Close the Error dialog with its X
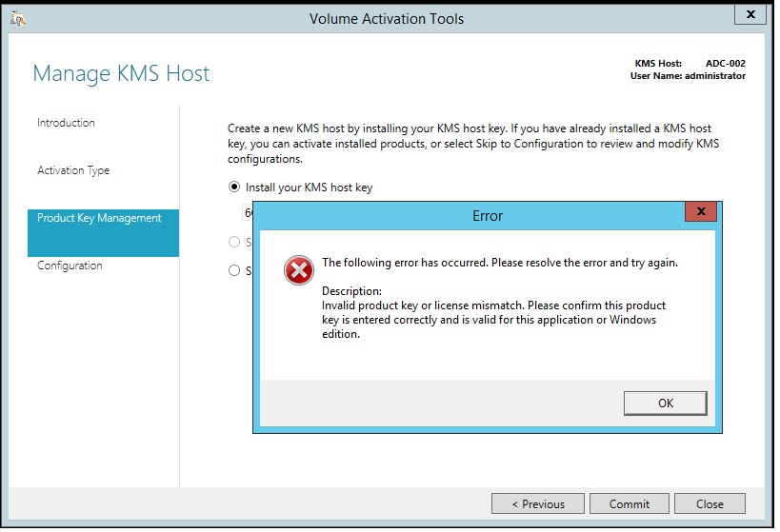 click(x=701, y=212)
